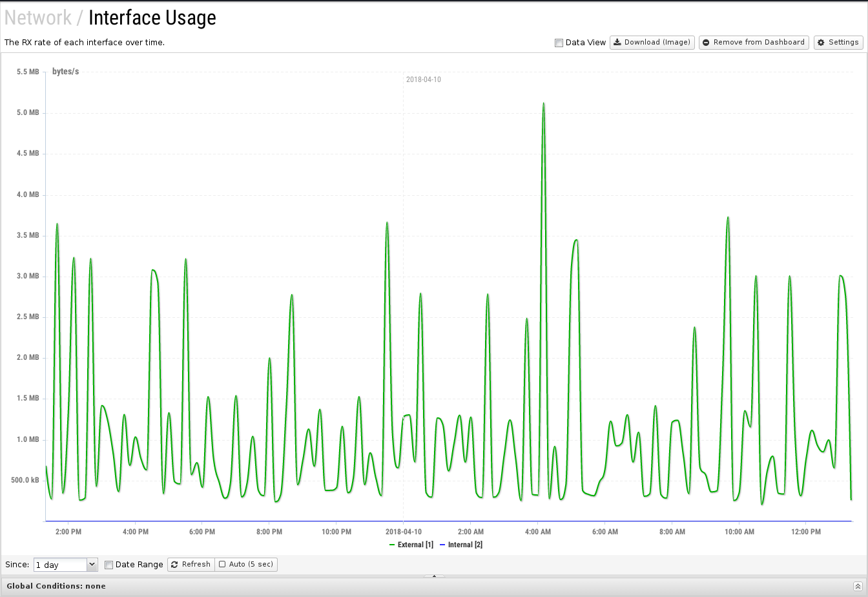
Task: Enable the Data View checkbox
Action: click(x=559, y=43)
